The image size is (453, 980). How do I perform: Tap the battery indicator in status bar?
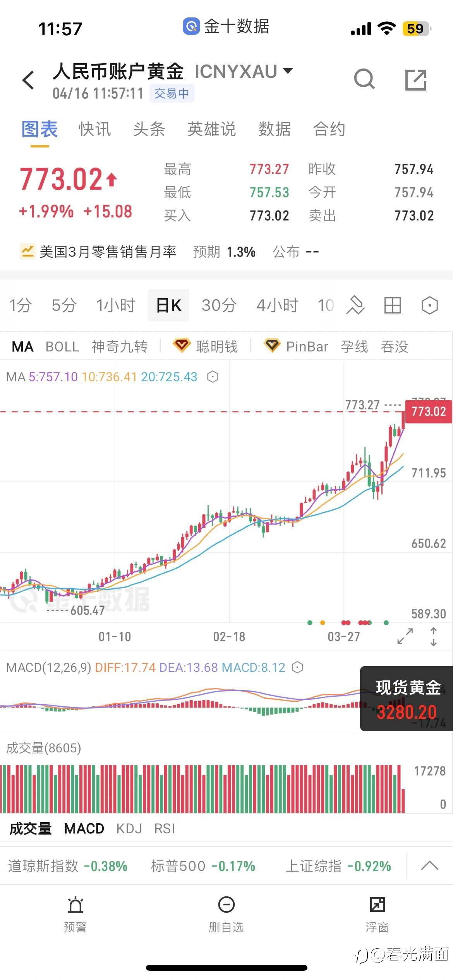coord(417,28)
